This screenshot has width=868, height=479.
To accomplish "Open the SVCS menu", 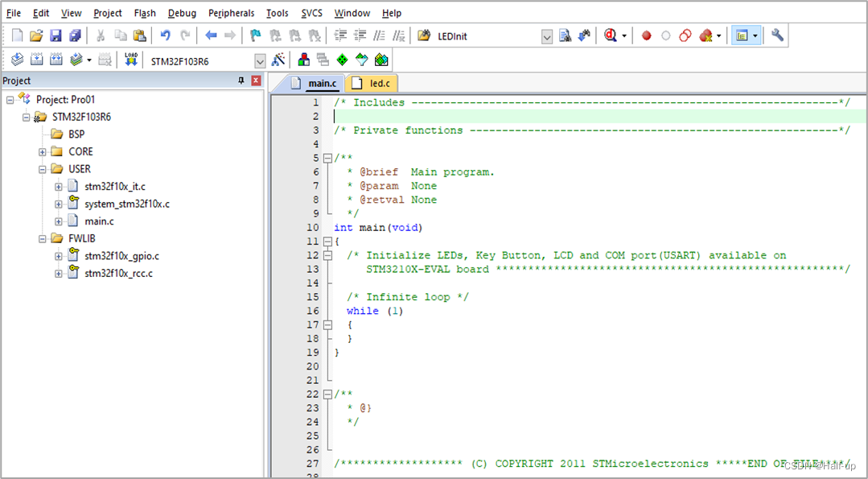I will [313, 13].
